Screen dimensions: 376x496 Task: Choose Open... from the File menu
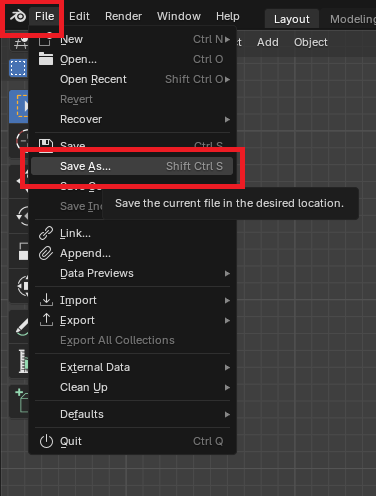[133, 59]
